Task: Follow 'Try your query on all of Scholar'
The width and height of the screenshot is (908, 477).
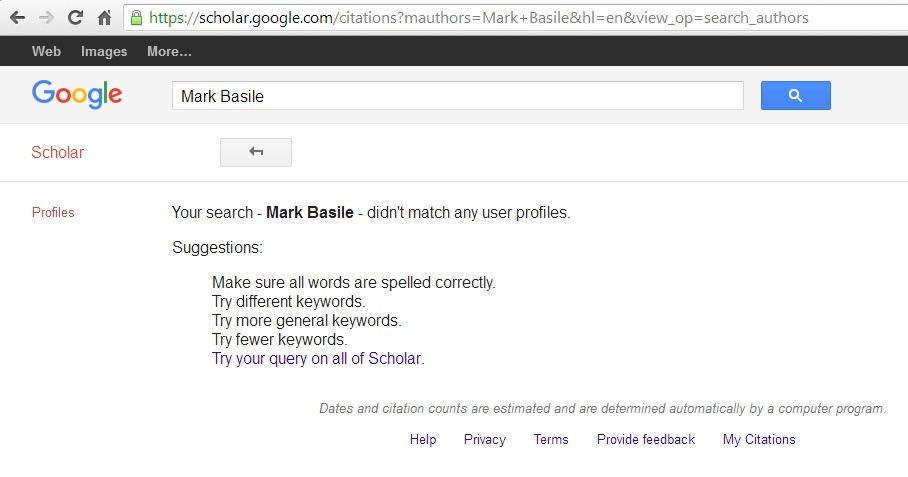Action: (318, 358)
